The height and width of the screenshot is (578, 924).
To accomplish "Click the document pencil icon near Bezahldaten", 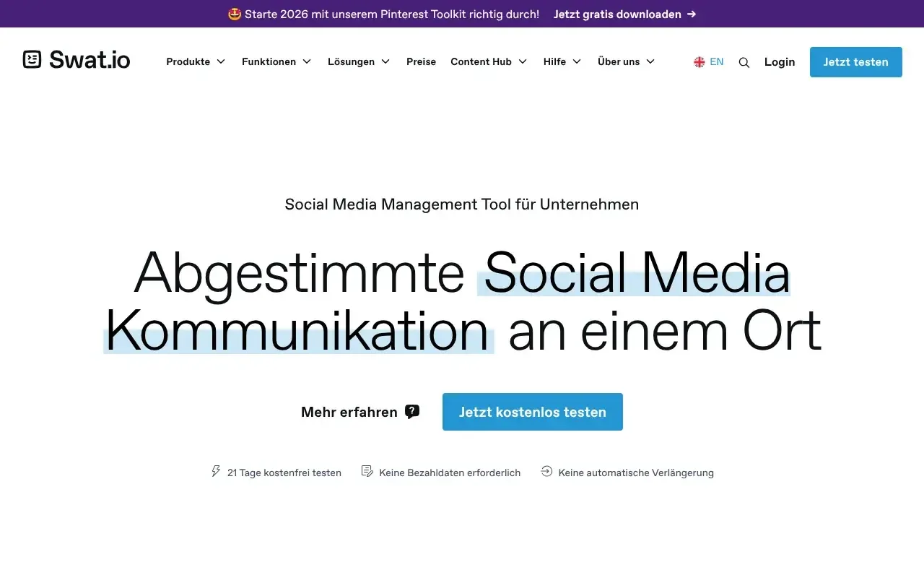I will click(x=367, y=472).
